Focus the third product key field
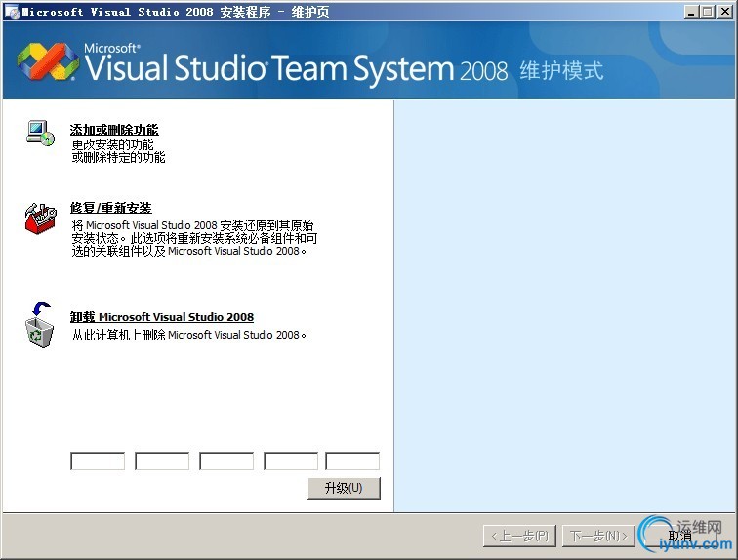 226,461
